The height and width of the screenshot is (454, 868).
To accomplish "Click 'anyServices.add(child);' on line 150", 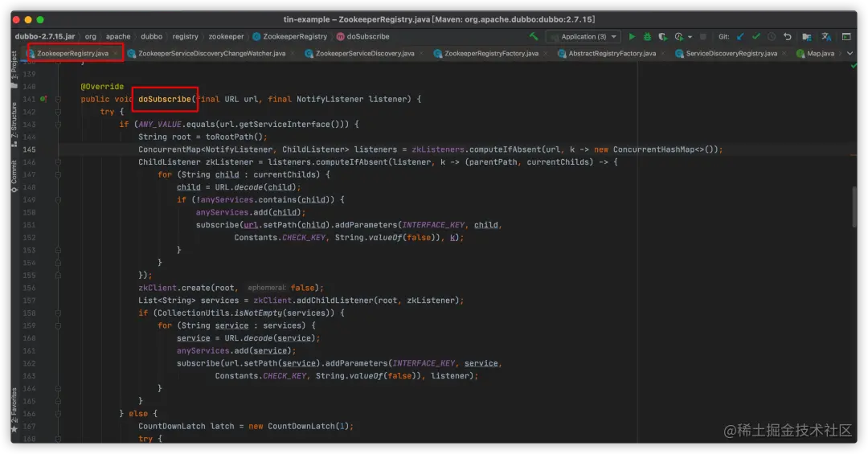I will 250,213.
